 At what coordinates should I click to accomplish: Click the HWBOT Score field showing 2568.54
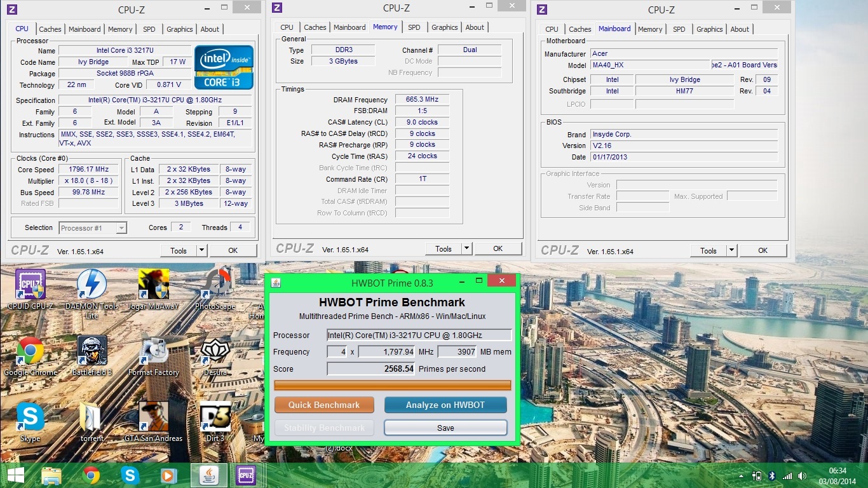tap(371, 369)
